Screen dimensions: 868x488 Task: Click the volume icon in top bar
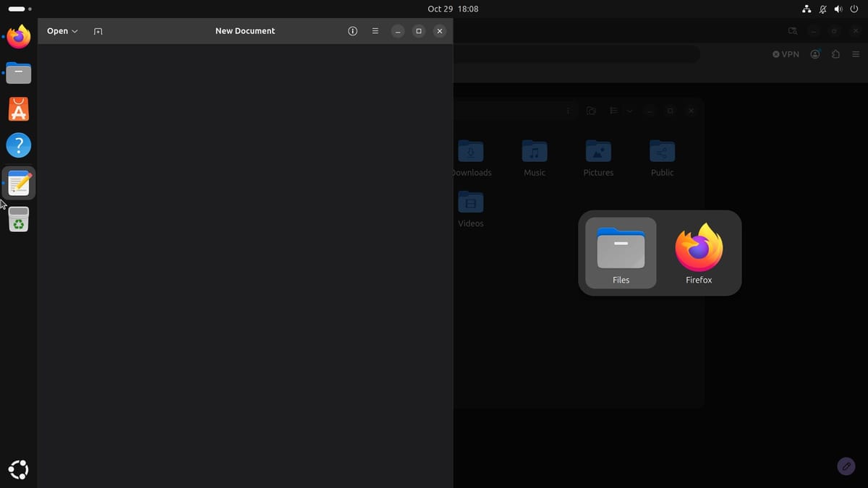838,9
